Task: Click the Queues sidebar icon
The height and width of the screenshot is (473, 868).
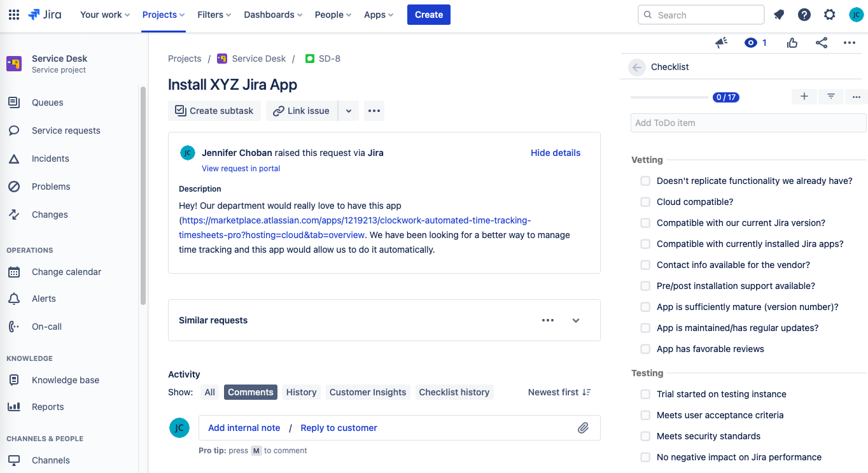Action: click(x=14, y=102)
